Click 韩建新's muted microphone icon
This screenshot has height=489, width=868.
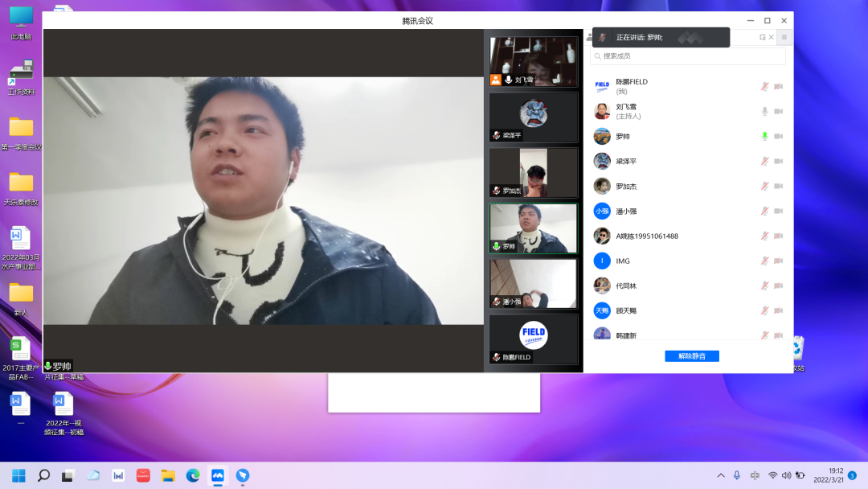pos(764,335)
